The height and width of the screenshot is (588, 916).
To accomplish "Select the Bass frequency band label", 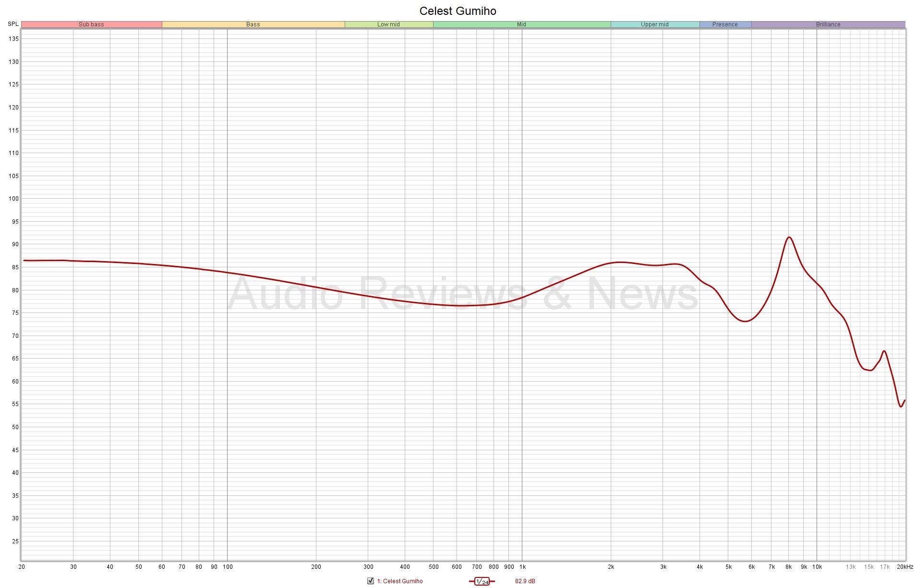I will (x=253, y=24).
